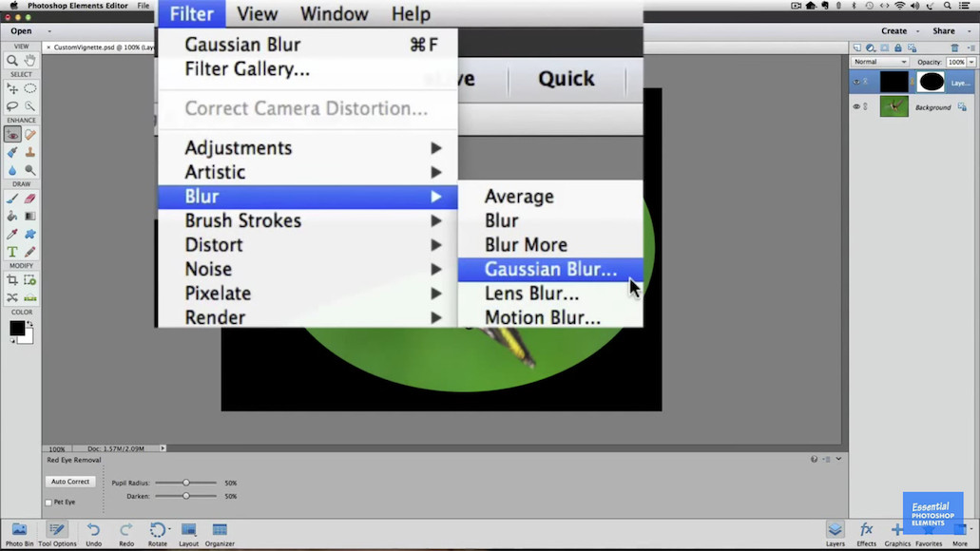Toggle the Layers panel button
This screenshot has height=551, width=980.
[x=835, y=534]
